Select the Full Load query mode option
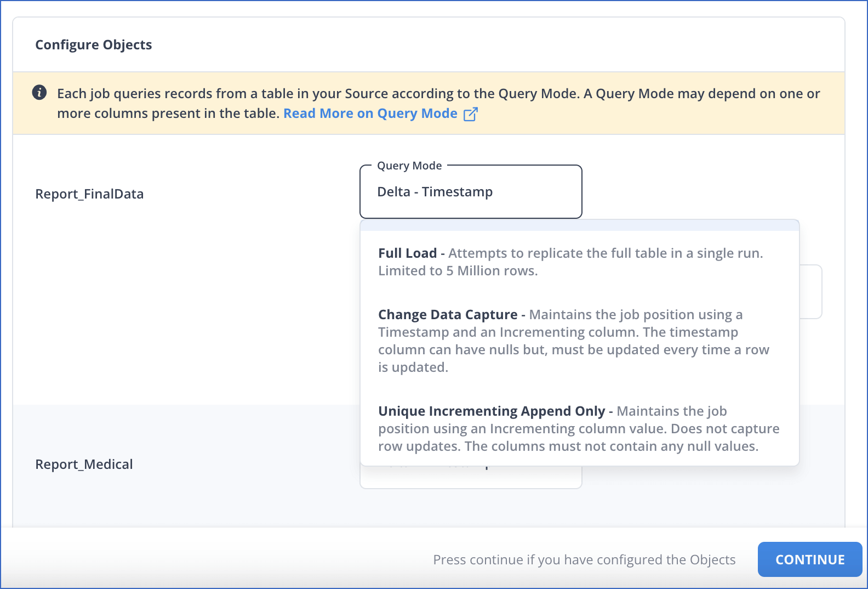The width and height of the screenshot is (868, 589). click(x=580, y=262)
